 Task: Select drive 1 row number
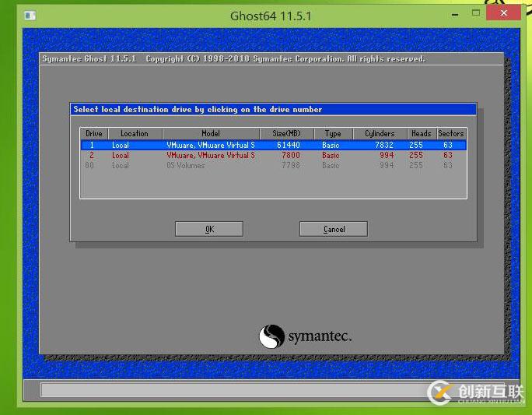click(x=92, y=145)
